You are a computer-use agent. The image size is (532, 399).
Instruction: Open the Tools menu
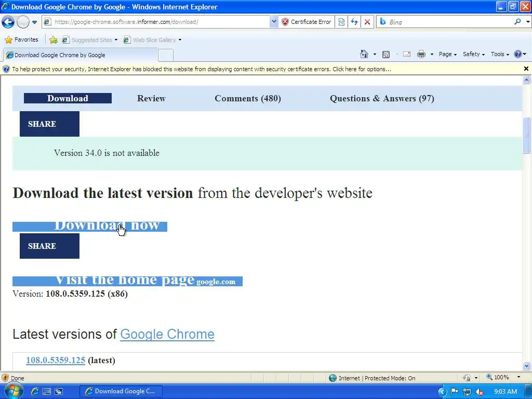[500, 54]
